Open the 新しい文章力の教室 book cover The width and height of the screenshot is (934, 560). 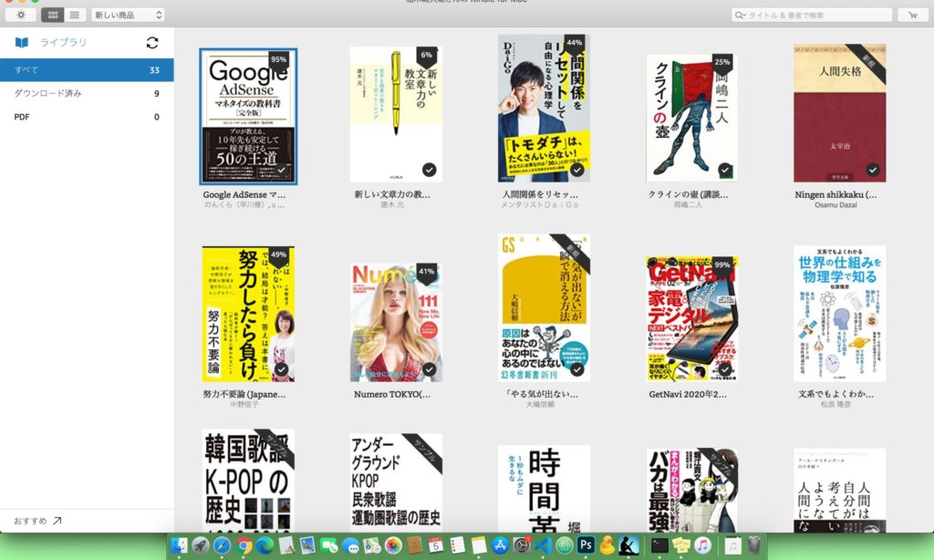tap(396, 114)
